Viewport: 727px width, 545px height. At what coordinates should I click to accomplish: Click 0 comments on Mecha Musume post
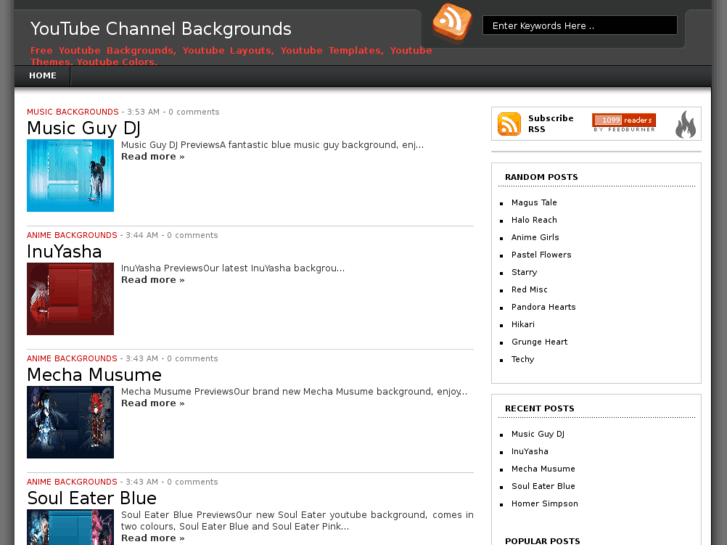coord(192,359)
